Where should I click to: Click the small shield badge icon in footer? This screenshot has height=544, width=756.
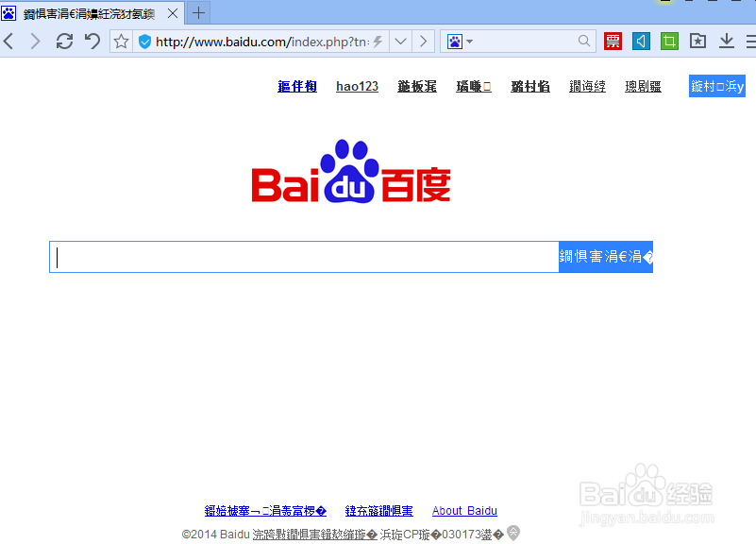[x=513, y=533]
